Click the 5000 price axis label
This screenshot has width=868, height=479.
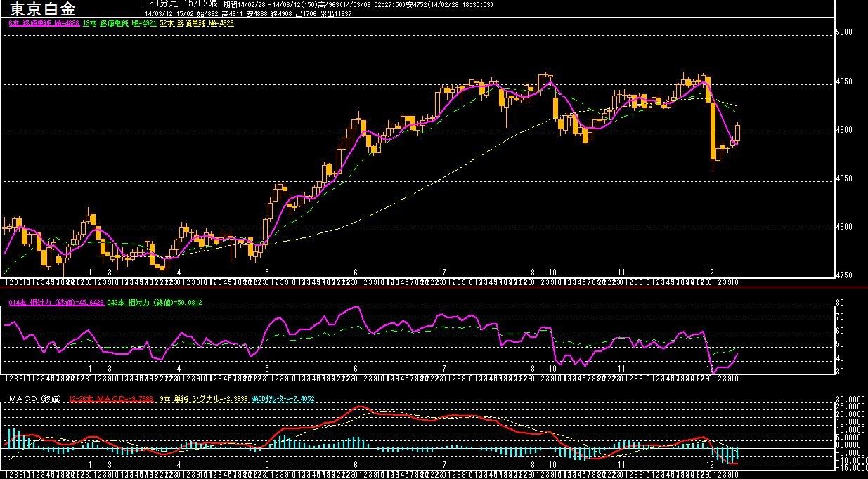click(x=844, y=33)
